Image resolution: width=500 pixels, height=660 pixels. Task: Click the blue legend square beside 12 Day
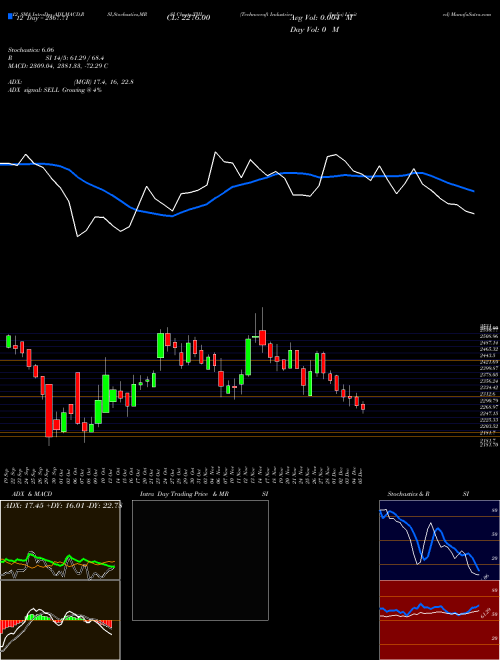10,17
